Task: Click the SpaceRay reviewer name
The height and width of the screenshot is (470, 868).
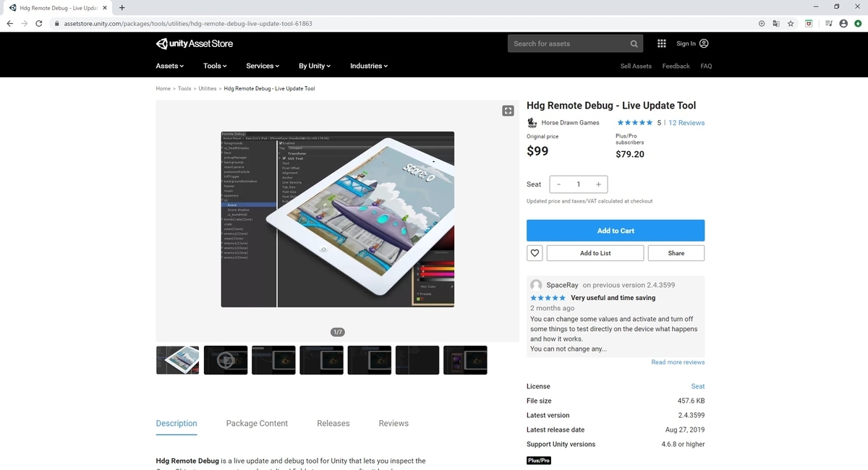Action: pos(562,285)
